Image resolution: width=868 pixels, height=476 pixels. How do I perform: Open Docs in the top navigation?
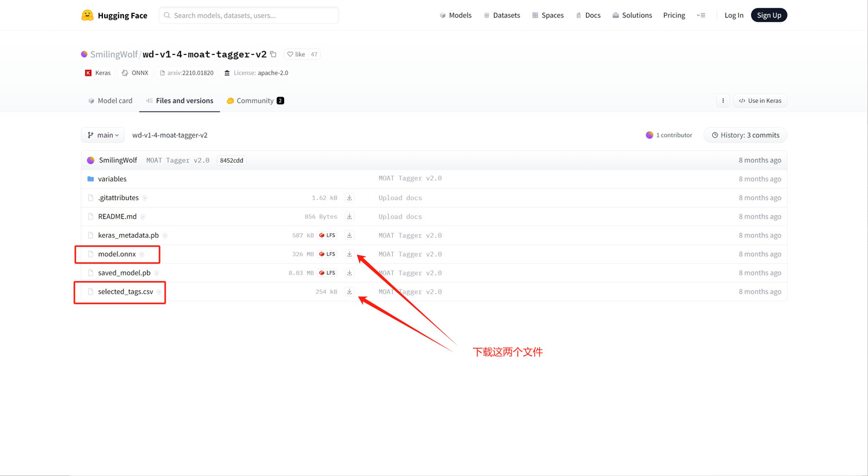coord(588,15)
